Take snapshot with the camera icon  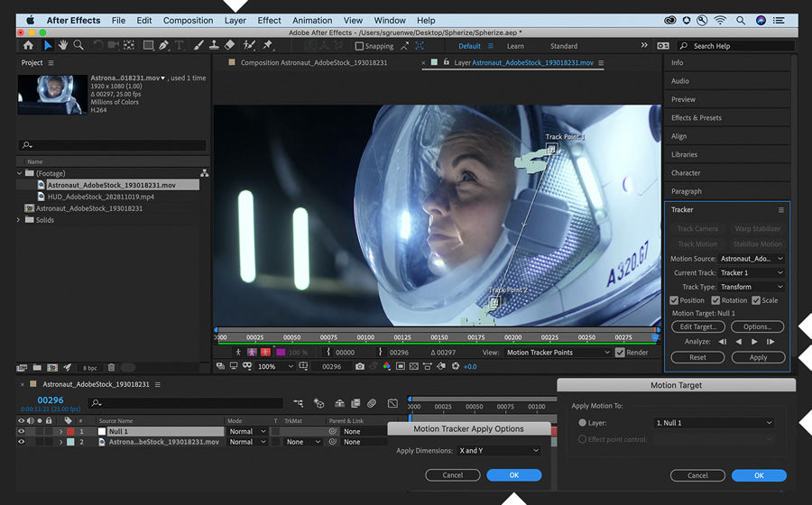pyautogui.click(x=360, y=367)
